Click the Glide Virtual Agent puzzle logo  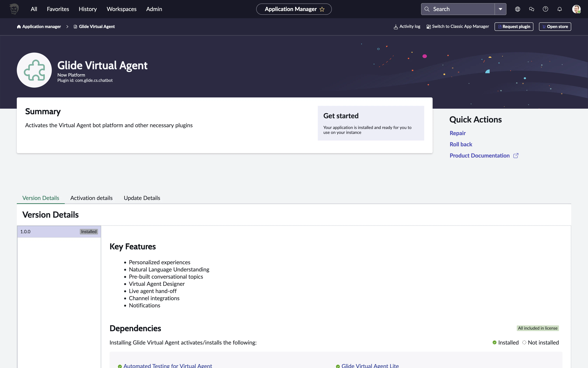point(34,70)
